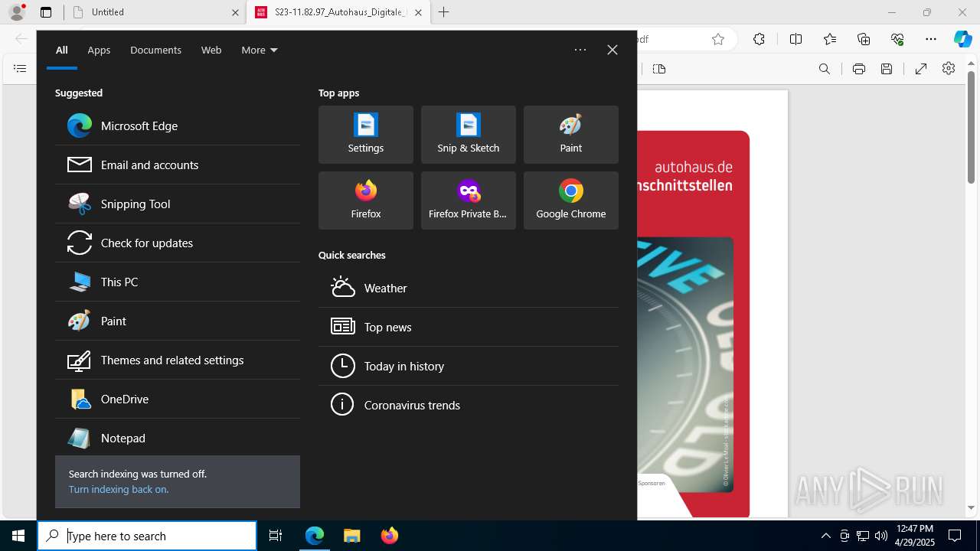Screen dimensions: 980x551
Task: Run the Top news quick search
Action: click(469, 327)
